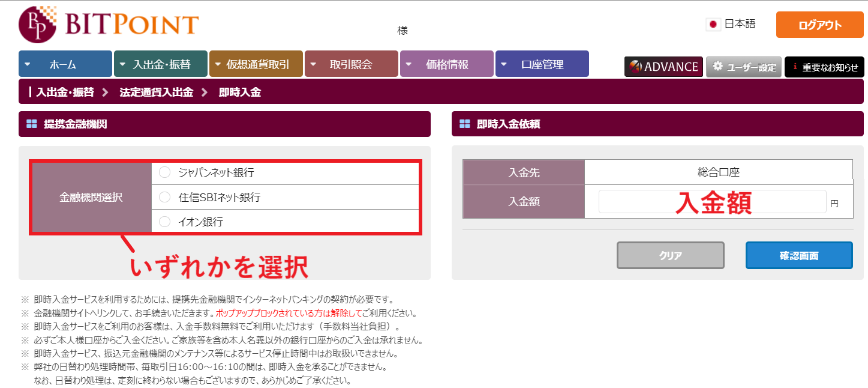
Task: Click the grid icon beside 提携金融機関
Action: click(x=31, y=124)
